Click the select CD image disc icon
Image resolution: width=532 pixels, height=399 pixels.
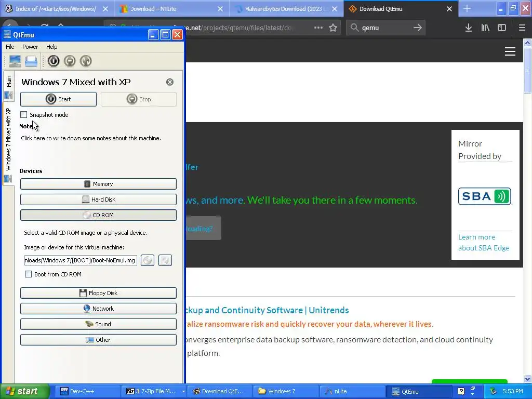(148, 260)
